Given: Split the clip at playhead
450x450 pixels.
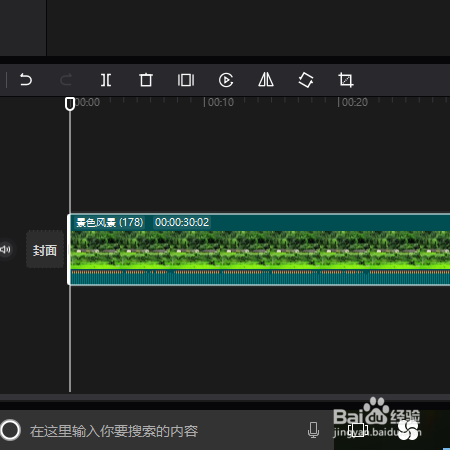Looking at the screenshot, I should point(106,80).
